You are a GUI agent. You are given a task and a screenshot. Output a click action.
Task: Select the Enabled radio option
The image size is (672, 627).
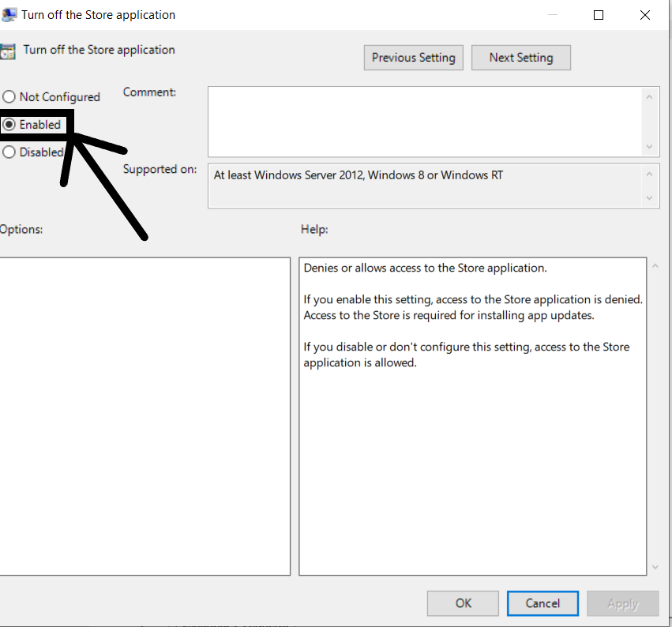[x=32, y=125]
